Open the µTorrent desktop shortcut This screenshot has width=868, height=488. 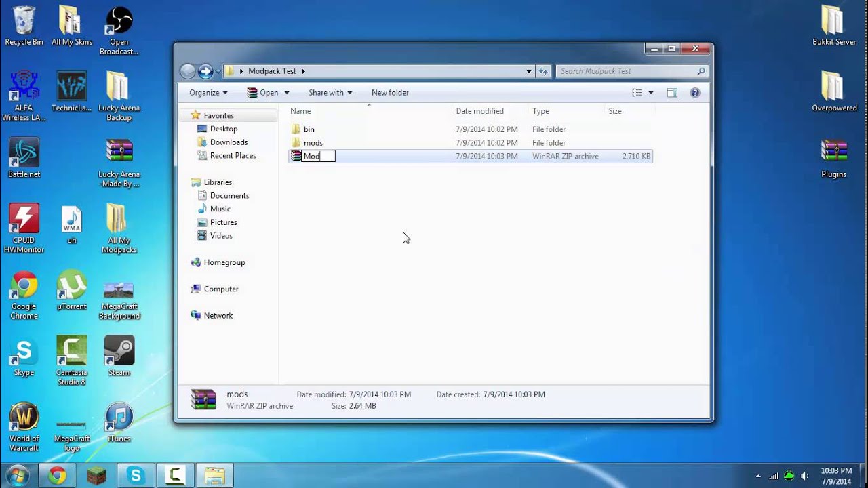pos(72,291)
